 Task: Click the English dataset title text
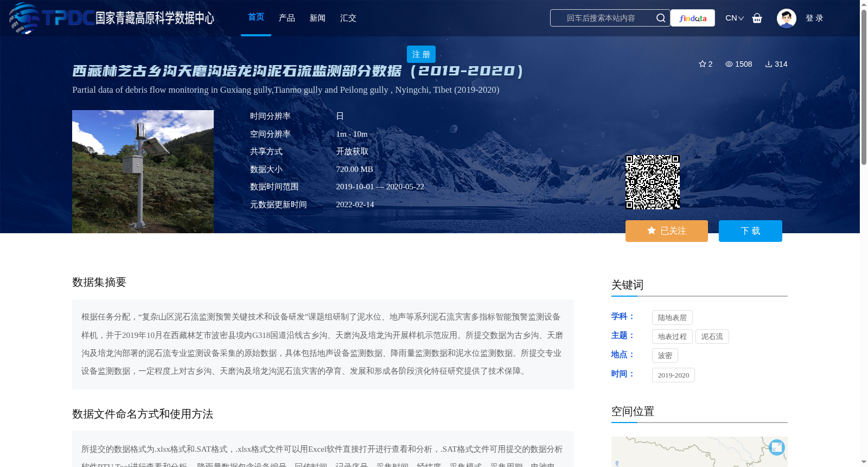tap(286, 89)
